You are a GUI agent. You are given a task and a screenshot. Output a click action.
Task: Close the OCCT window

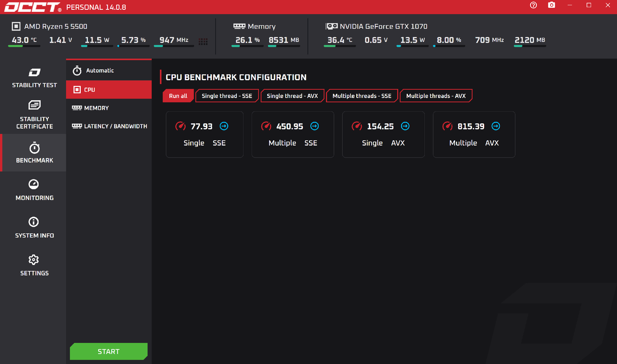pos(607,5)
